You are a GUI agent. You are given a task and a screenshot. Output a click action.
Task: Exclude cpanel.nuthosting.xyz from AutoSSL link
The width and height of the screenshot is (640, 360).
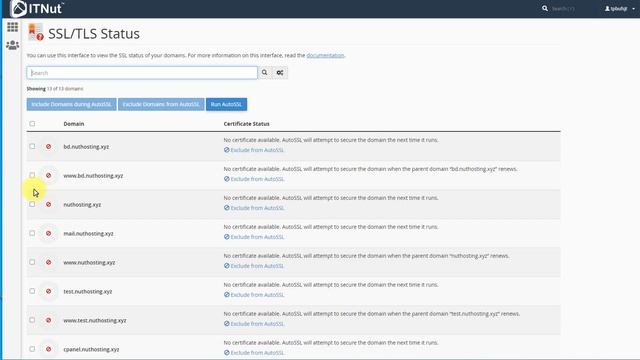pyautogui.click(x=254, y=353)
